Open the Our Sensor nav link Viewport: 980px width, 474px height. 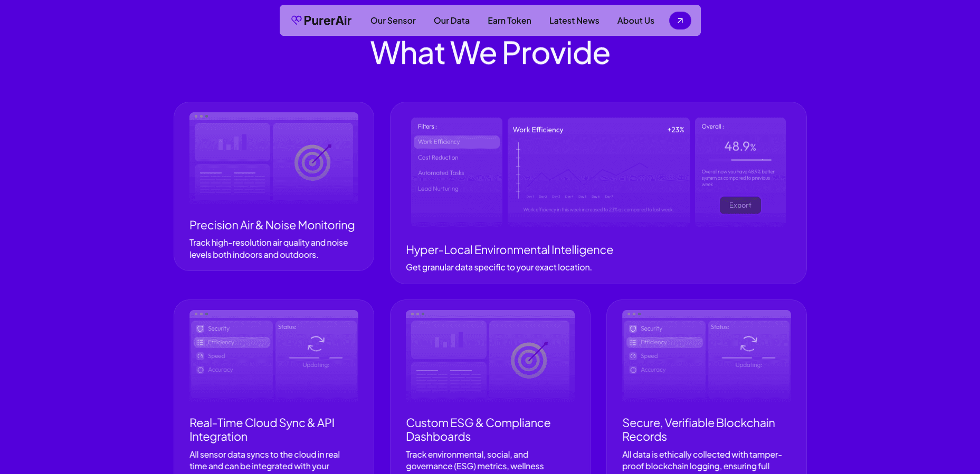(x=393, y=21)
